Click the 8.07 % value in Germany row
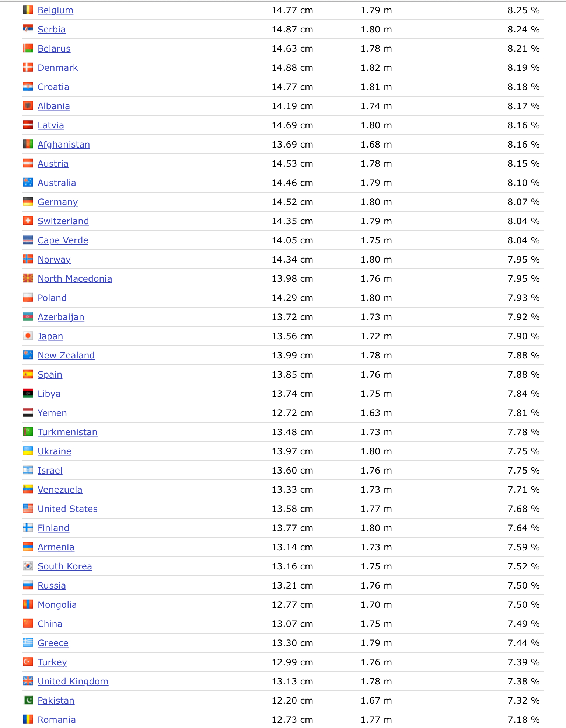 (523, 202)
